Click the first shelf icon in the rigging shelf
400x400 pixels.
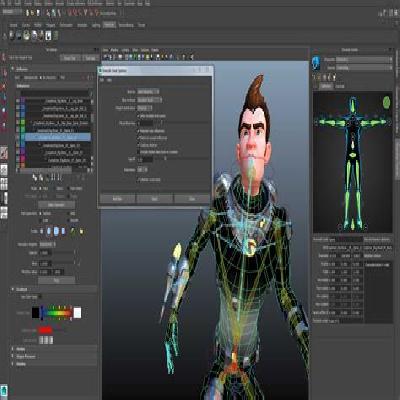click(x=12, y=35)
